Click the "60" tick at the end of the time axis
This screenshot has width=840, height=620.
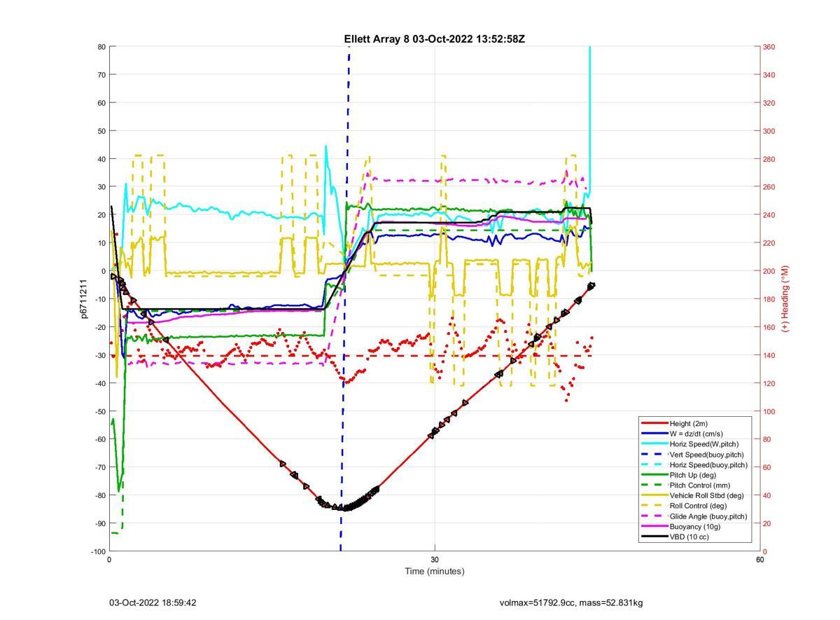[x=759, y=560]
